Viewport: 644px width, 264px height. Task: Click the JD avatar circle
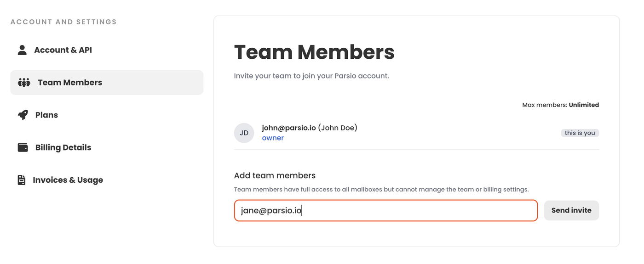244,133
